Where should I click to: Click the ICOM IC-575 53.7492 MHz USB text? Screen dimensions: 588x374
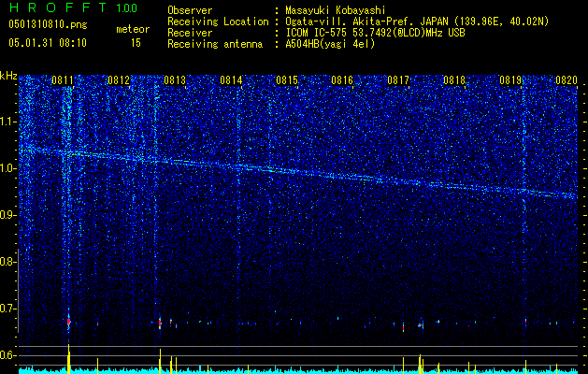point(375,33)
